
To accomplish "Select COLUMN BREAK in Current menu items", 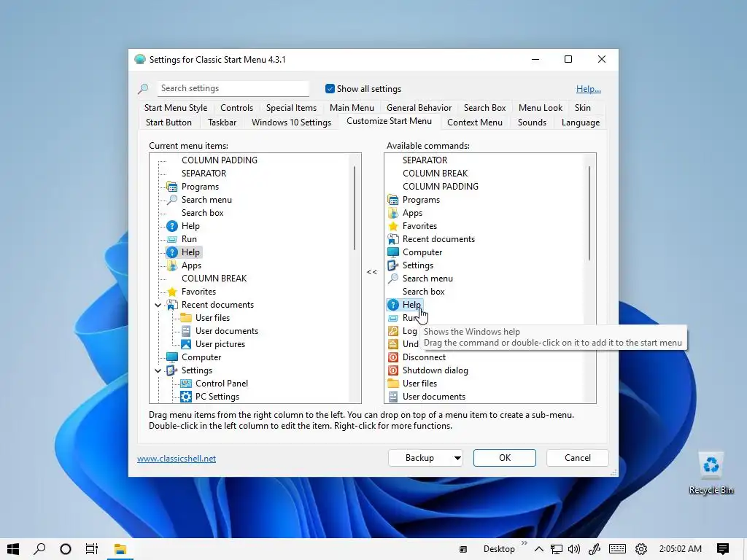I will pos(214,278).
